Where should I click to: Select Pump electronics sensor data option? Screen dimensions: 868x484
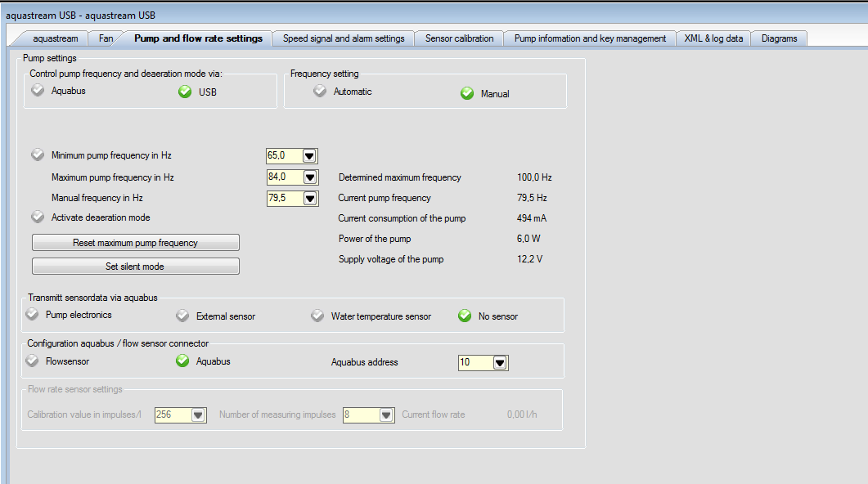click(x=32, y=314)
